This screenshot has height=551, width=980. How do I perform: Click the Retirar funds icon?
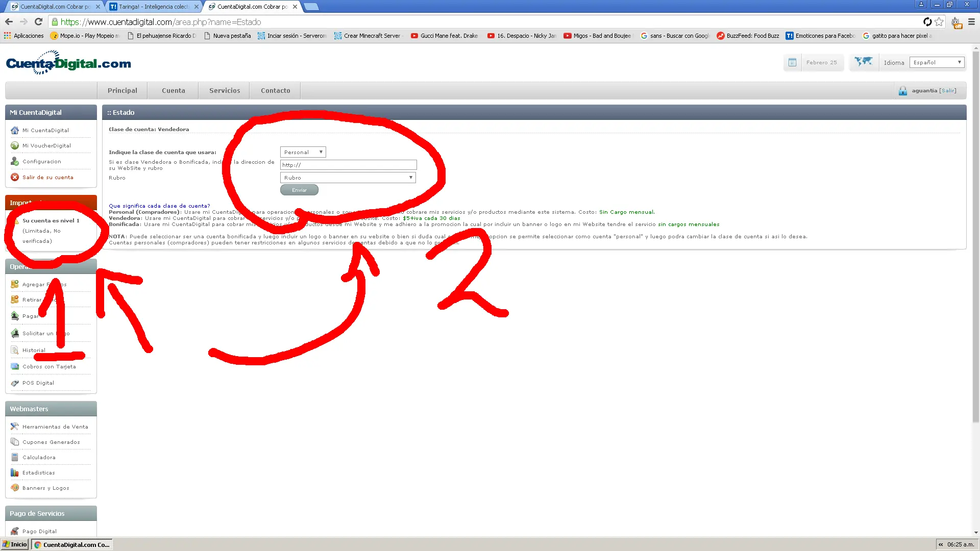pyautogui.click(x=15, y=299)
